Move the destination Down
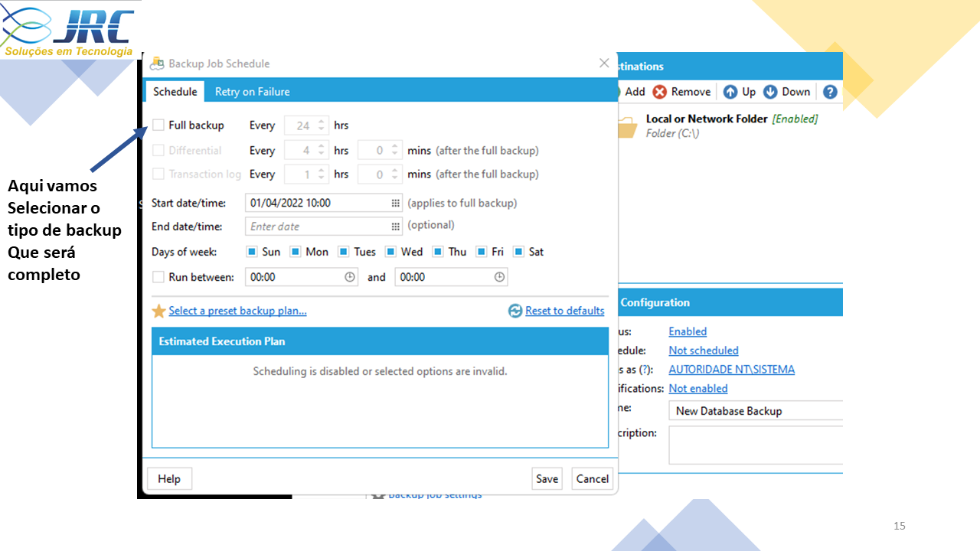Screen dimensions: 980x551 pyautogui.click(x=786, y=91)
